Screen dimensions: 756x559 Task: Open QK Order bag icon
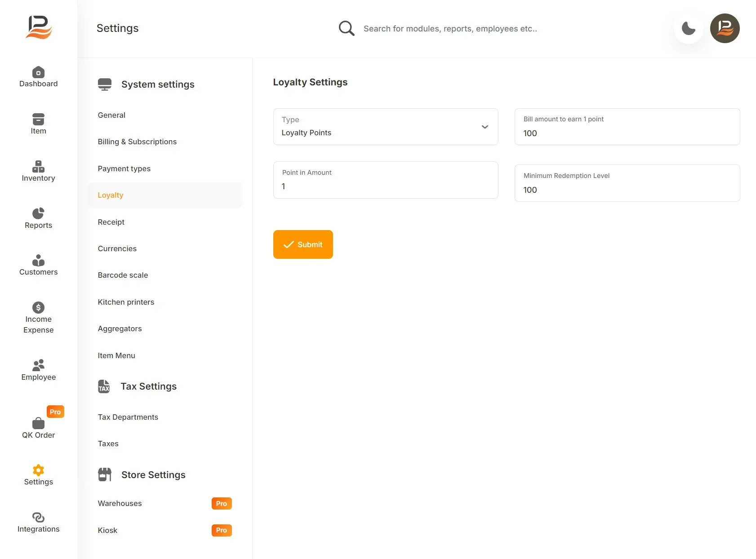pos(38,423)
